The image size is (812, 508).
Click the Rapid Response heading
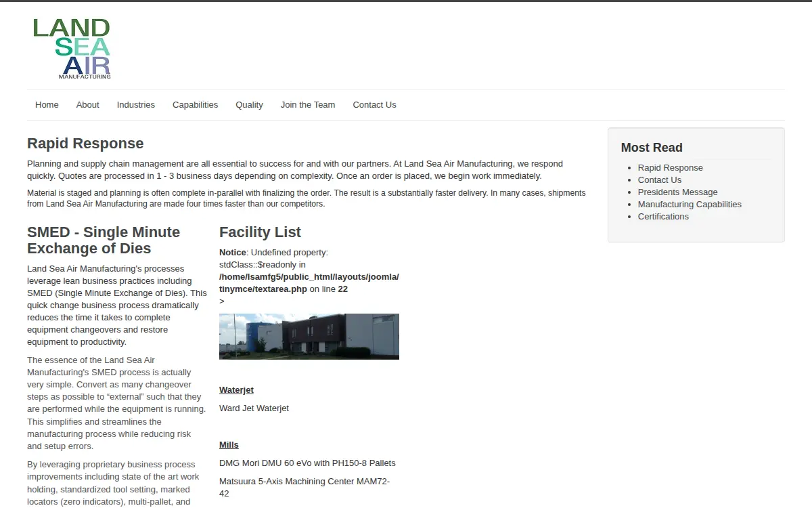(x=85, y=144)
